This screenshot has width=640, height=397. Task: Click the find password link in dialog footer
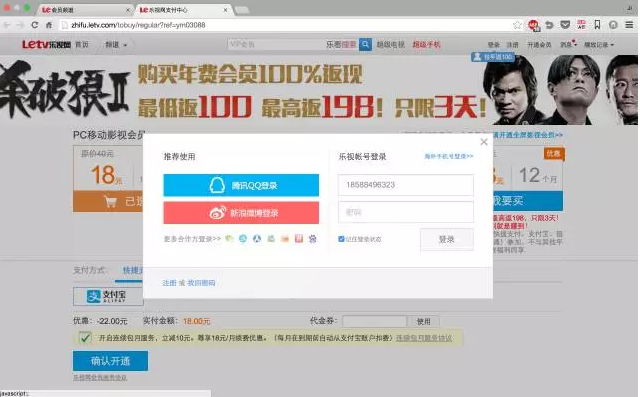point(201,283)
